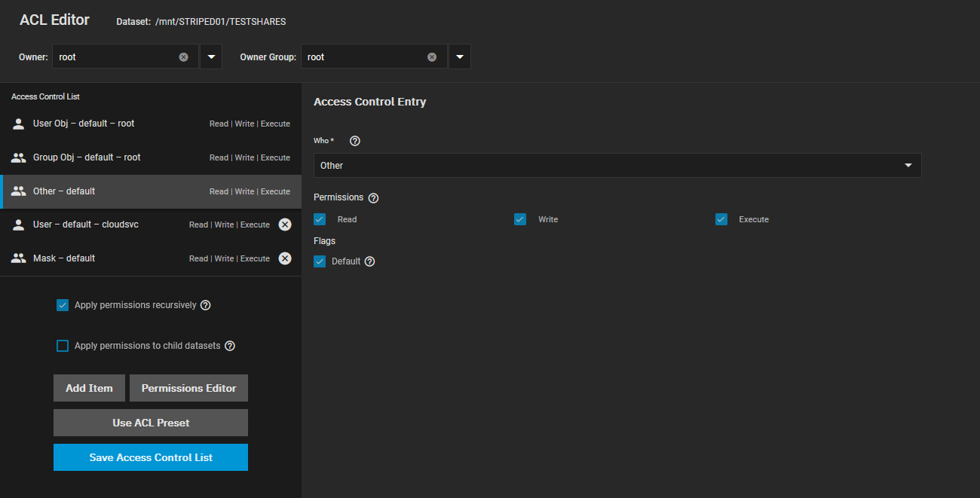The image size is (980, 498).
Task: Disable Apply permissions recursively
Action: [x=63, y=305]
